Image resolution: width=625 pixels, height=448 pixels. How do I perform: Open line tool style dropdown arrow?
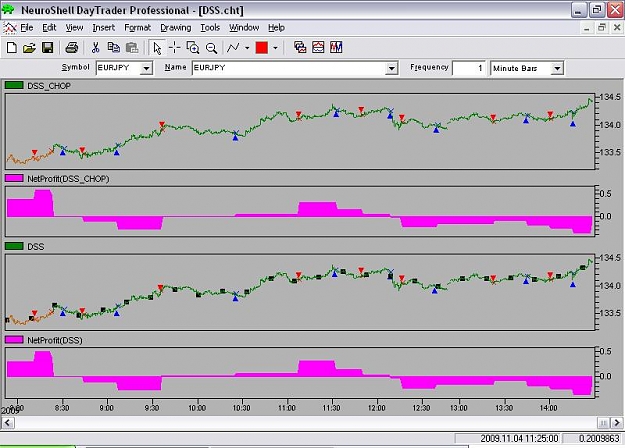click(247, 48)
